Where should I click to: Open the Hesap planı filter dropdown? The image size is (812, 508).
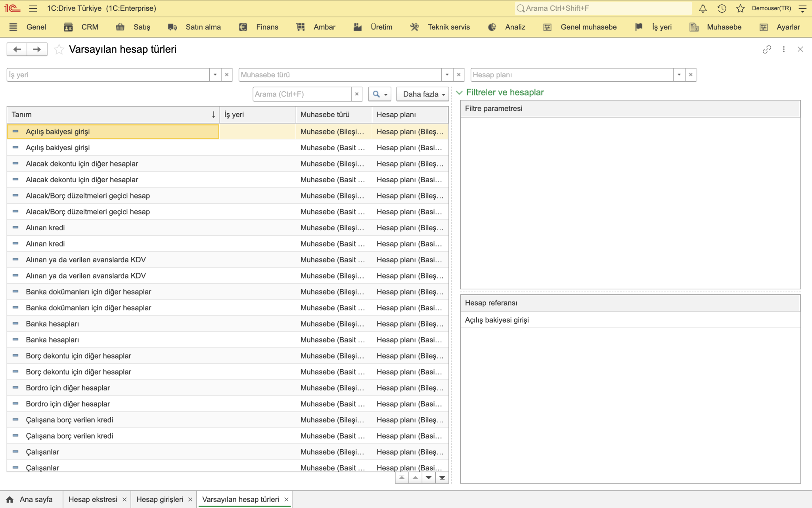tap(679, 75)
